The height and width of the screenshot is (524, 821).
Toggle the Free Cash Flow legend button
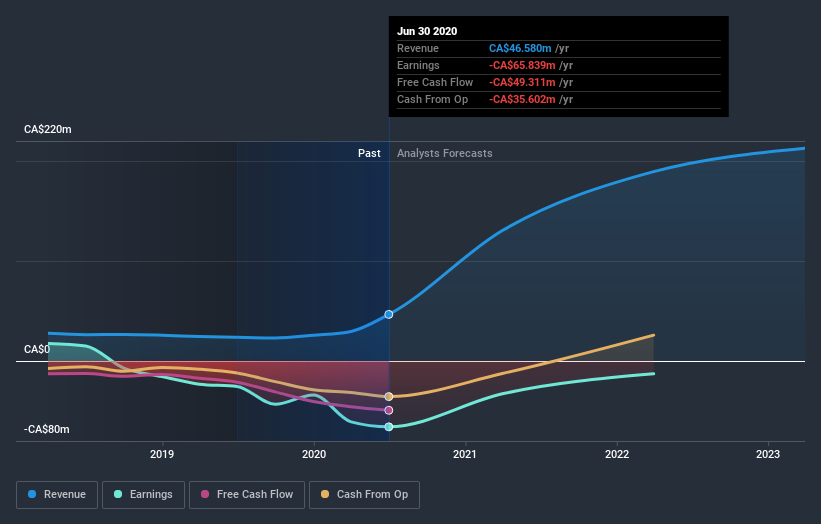click(247, 495)
